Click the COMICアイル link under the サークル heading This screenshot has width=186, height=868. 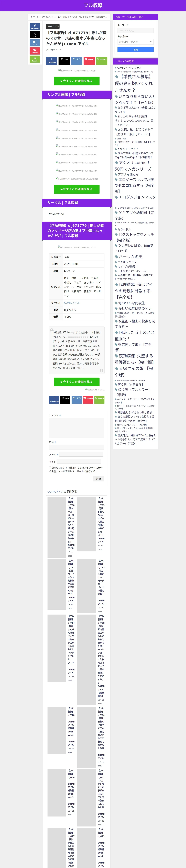click(x=56, y=214)
